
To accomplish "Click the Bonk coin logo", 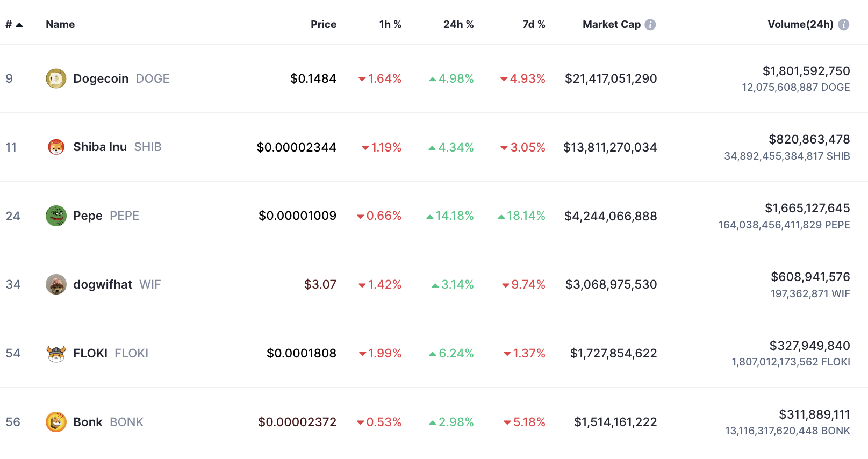I will coord(56,422).
